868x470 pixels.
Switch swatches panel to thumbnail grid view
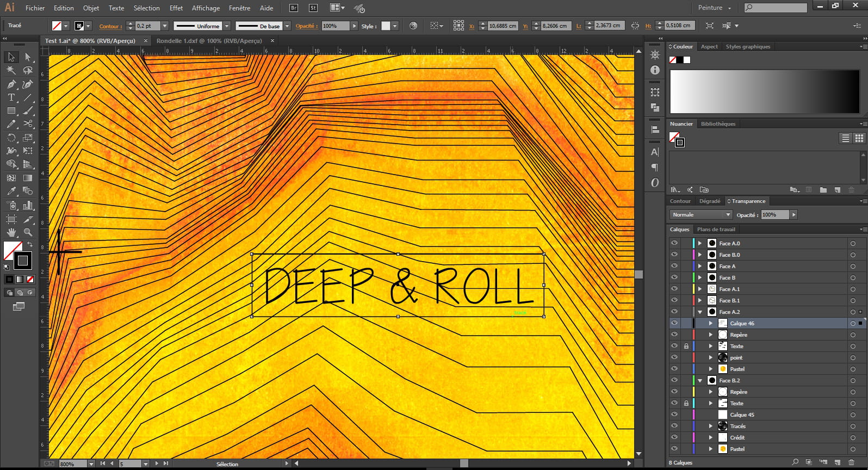[x=859, y=138]
